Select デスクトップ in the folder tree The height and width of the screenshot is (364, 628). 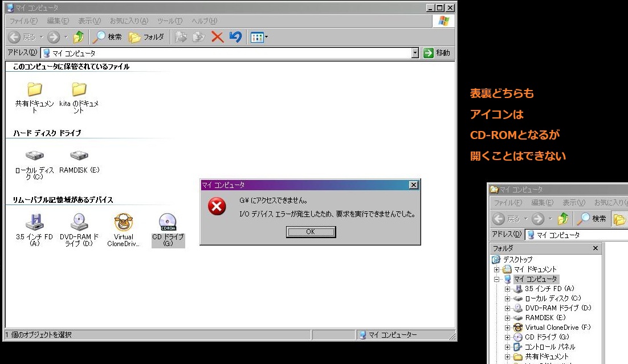click(517, 260)
